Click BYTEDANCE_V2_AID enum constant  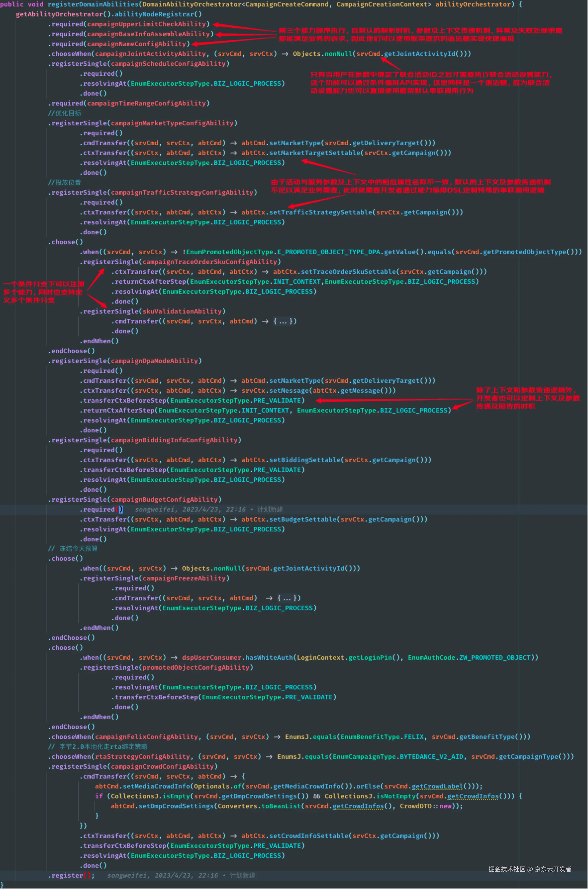431,757
